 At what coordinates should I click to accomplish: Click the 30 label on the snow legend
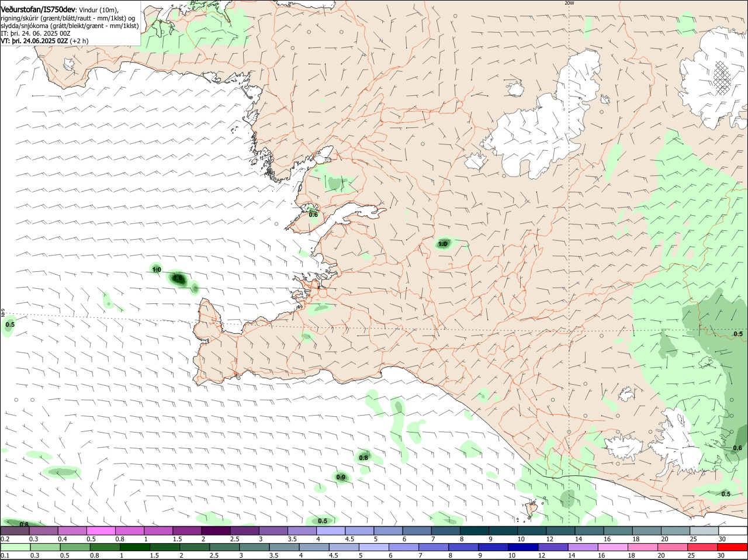722,539
